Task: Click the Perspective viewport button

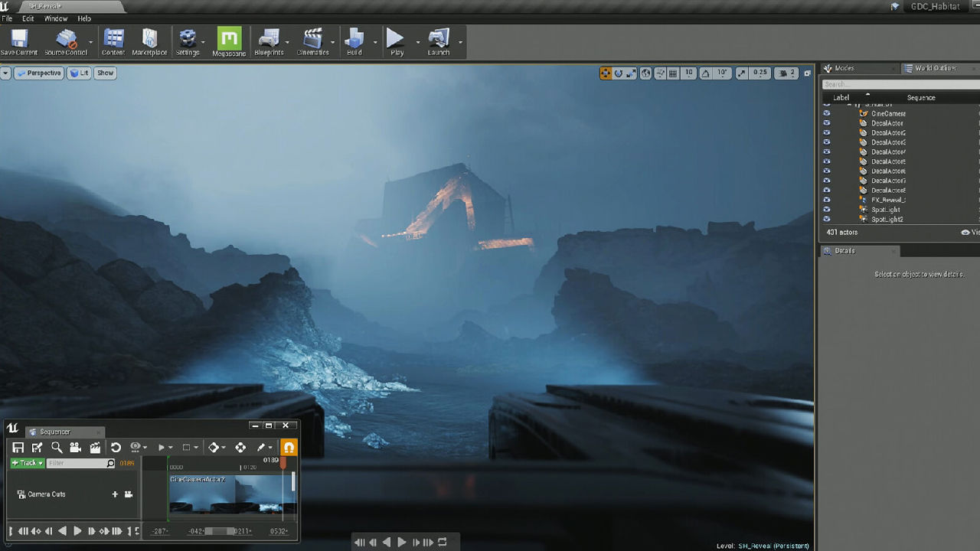Action: 38,73
